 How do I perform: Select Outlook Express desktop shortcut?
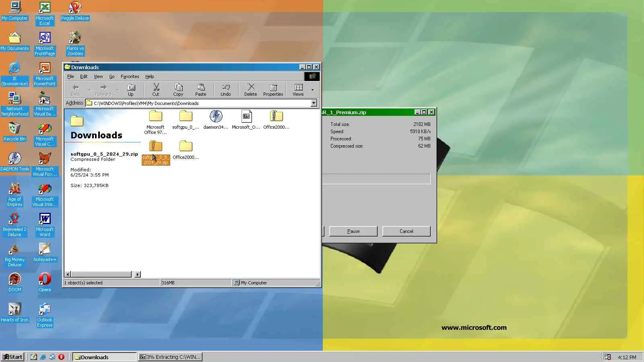(x=45, y=315)
